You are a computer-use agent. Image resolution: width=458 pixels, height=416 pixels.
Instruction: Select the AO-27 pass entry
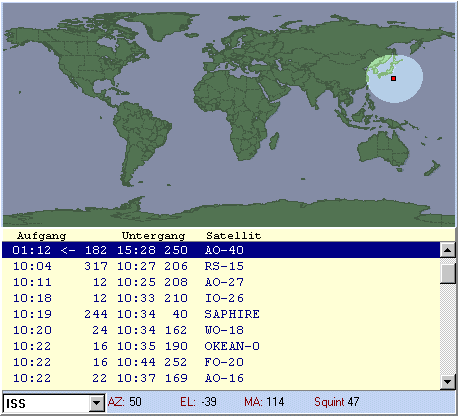(221, 282)
